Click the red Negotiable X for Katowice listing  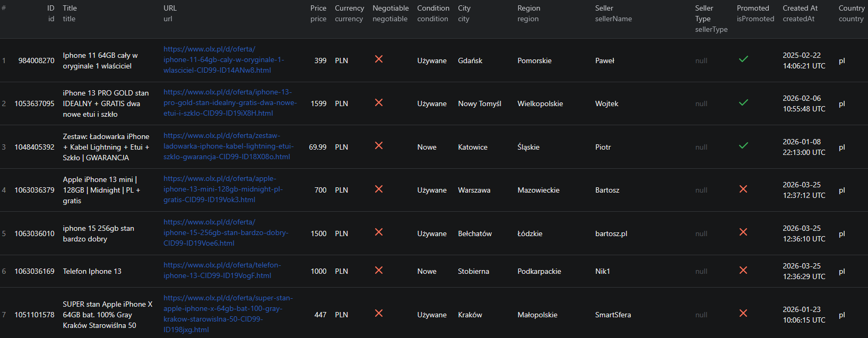(x=379, y=145)
